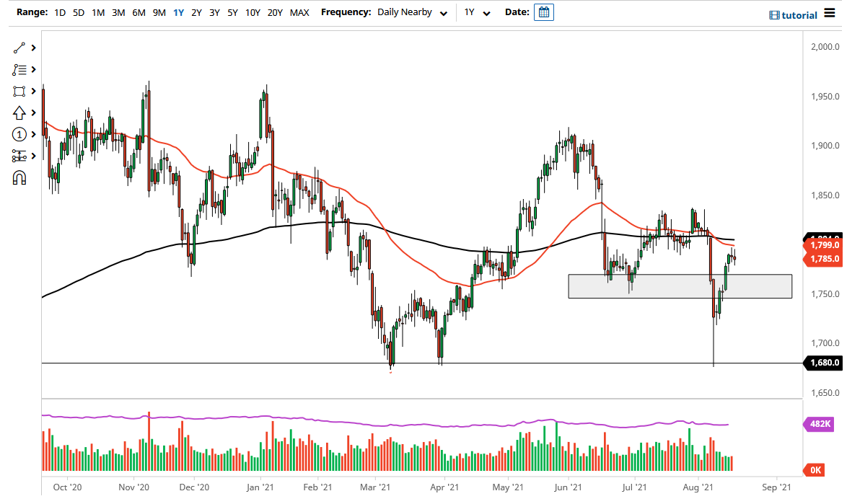Expand the line tools submenu arrow
This screenshot has width=847, height=504.
[33, 48]
